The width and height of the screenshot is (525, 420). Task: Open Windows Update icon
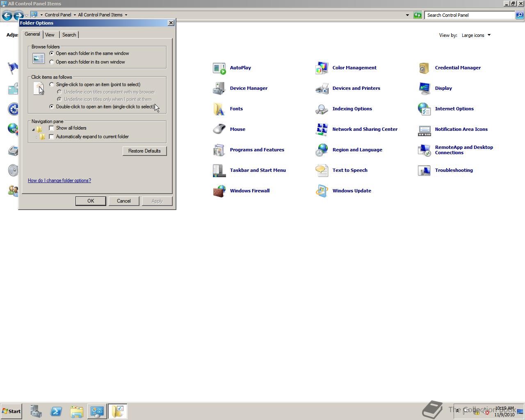[x=322, y=191]
